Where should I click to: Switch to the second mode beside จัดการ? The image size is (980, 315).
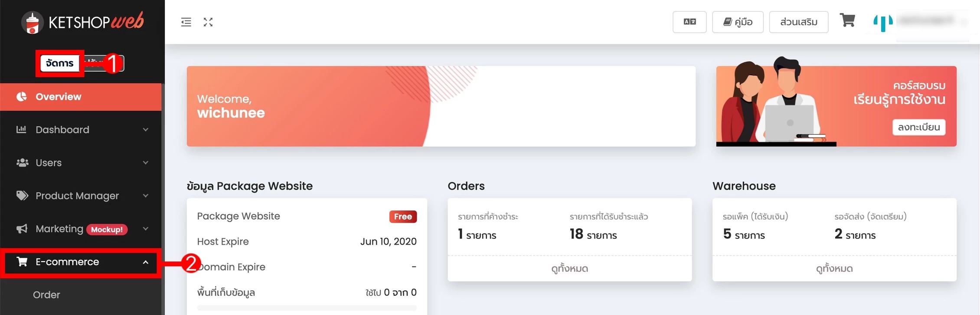pyautogui.click(x=103, y=63)
